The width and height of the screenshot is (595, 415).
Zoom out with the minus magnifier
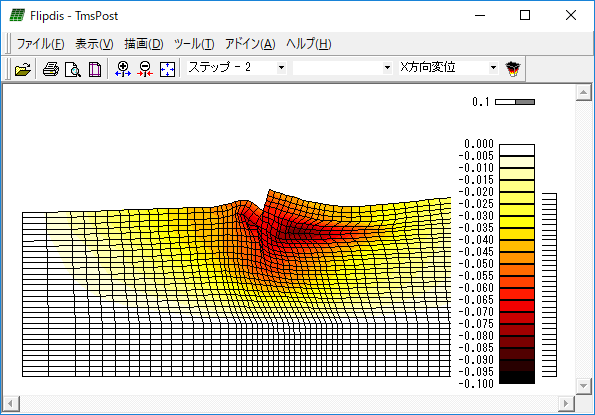click(145, 69)
